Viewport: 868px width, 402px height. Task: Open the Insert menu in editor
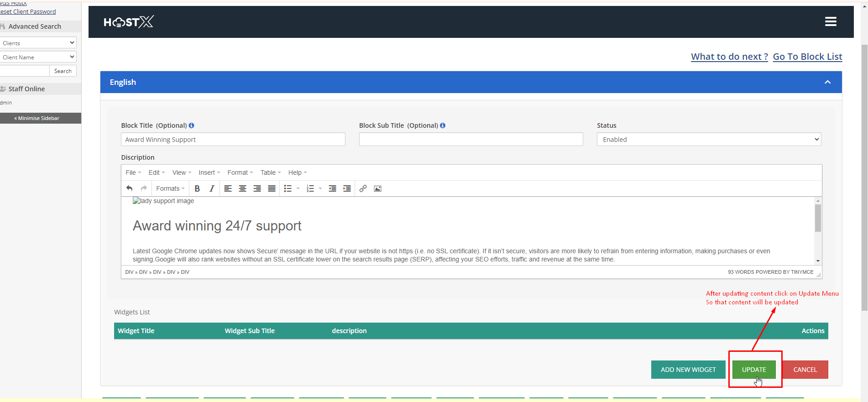pyautogui.click(x=209, y=172)
